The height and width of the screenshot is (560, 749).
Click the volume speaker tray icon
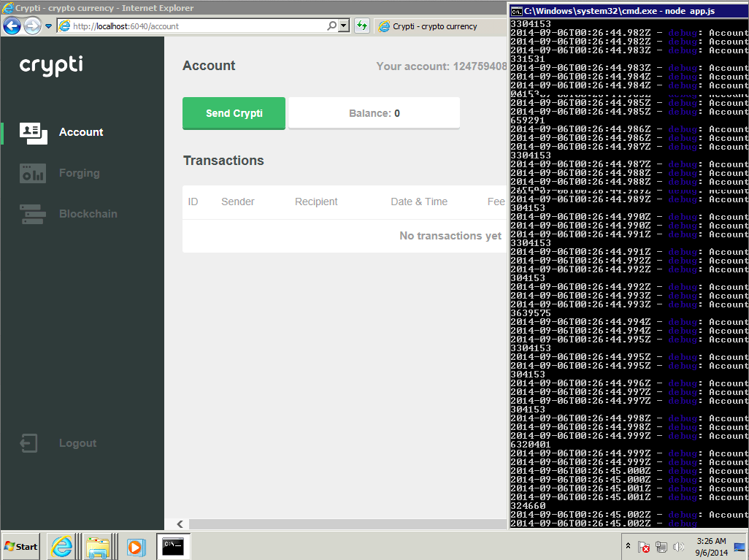click(x=678, y=547)
